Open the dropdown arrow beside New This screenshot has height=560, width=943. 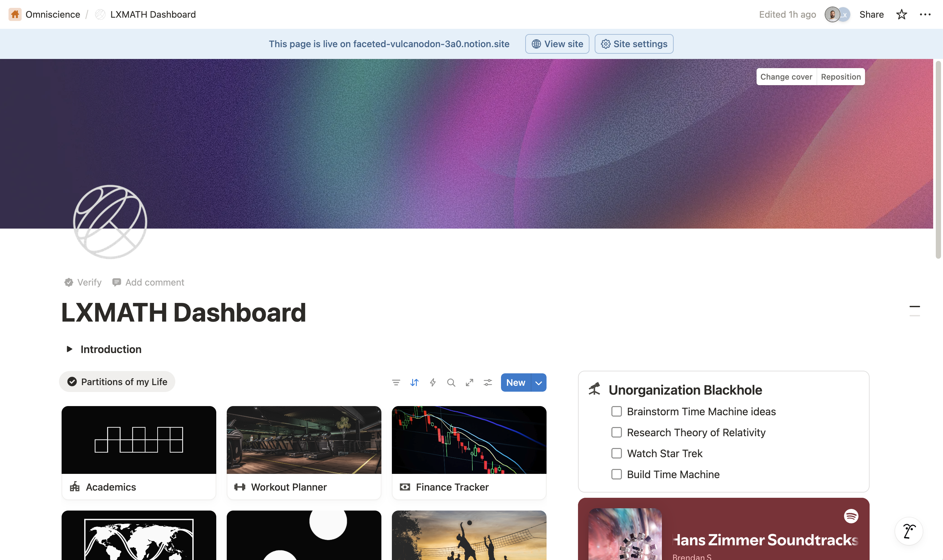tap(538, 383)
